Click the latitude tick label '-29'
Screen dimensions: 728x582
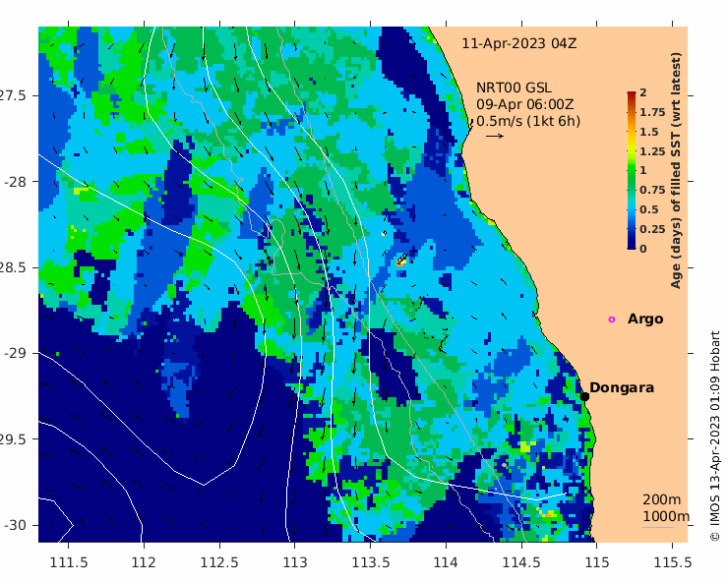(x=16, y=353)
